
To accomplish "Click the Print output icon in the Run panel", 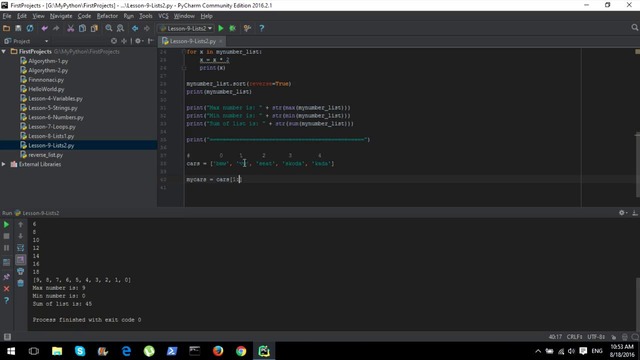I will click(20, 271).
